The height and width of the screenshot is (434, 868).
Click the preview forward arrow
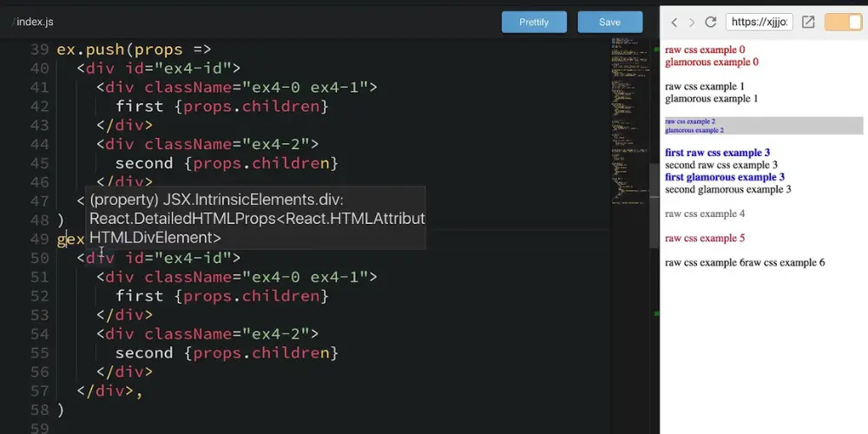coord(692,23)
